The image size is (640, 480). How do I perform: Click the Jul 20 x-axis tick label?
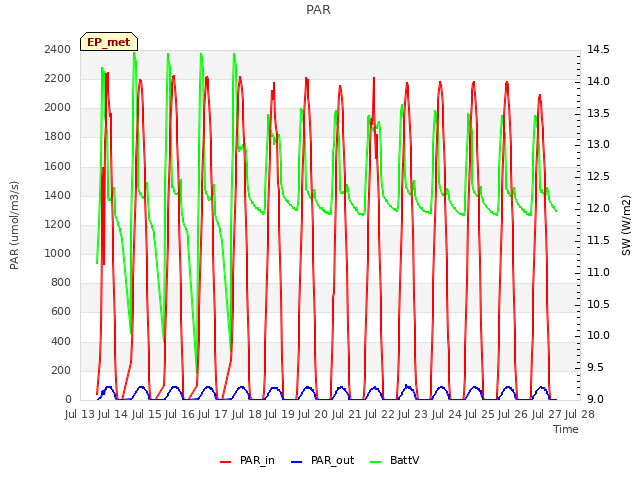[313, 414]
